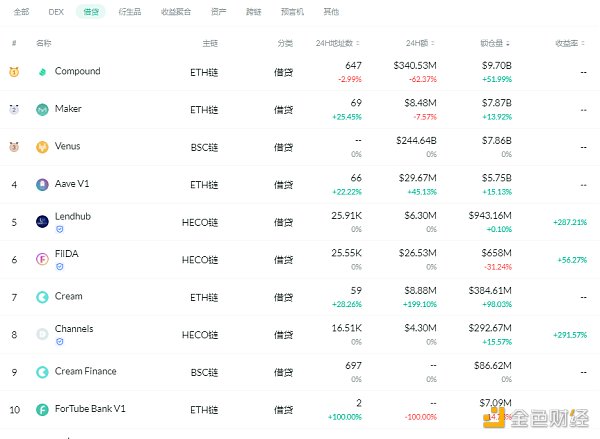The height and width of the screenshot is (439, 600).
Task: Switch to the 全部 tab
Action: (21, 12)
